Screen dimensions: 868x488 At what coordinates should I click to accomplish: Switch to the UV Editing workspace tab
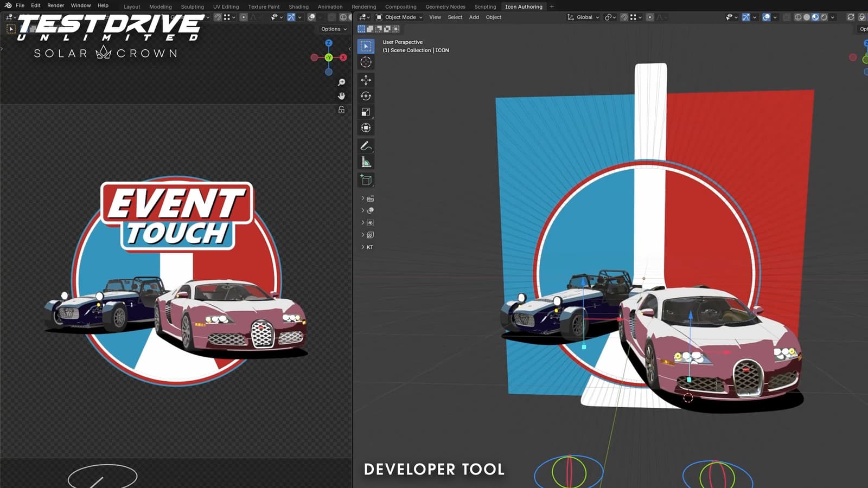point(226,7)
